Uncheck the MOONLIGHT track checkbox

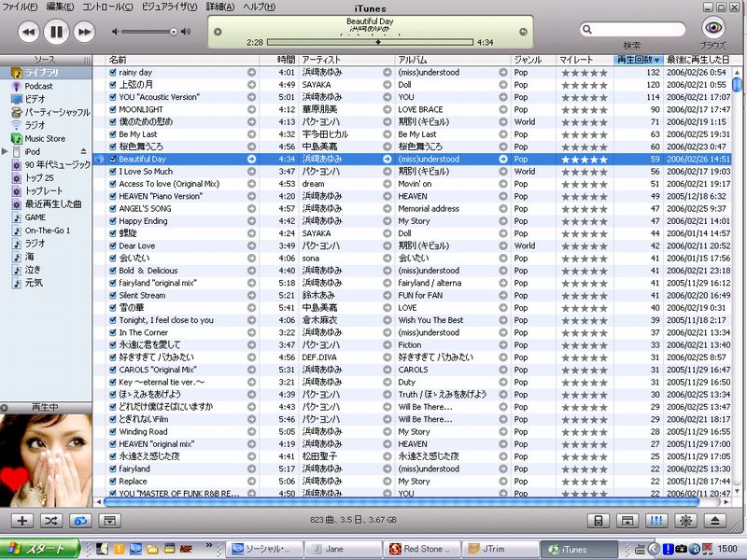pyautogui.click(x=112, y=110)
